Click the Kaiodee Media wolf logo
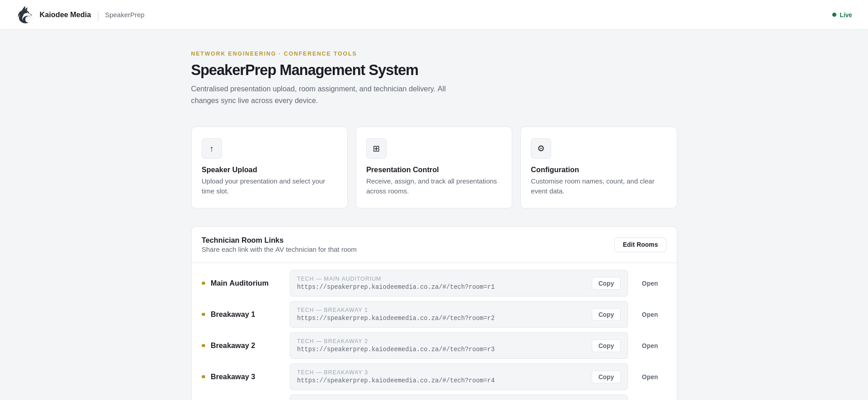Viewport: 868px width, 400px height. [24, 15]
